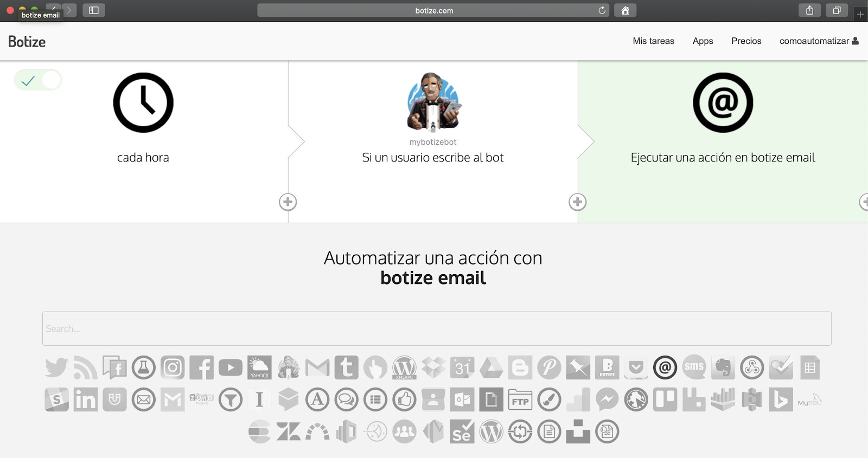Choose the Dropbox app icon
Image resolution: width=868 pixels, height=458 pixels.
pyautogui.click(x=433, y=367)
